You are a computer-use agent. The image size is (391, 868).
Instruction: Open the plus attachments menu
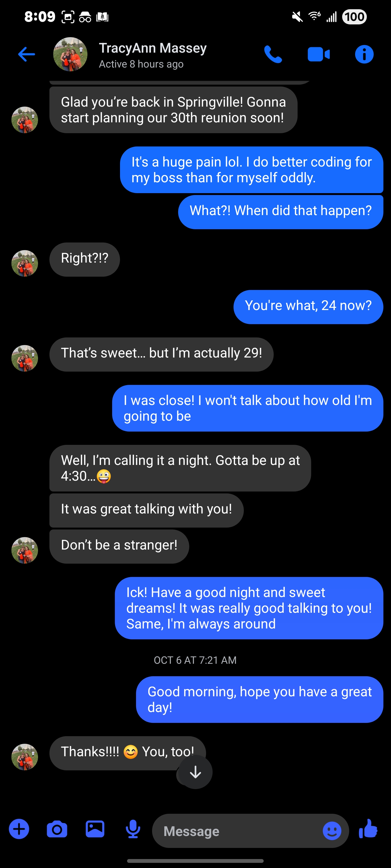tap(19, 829)
